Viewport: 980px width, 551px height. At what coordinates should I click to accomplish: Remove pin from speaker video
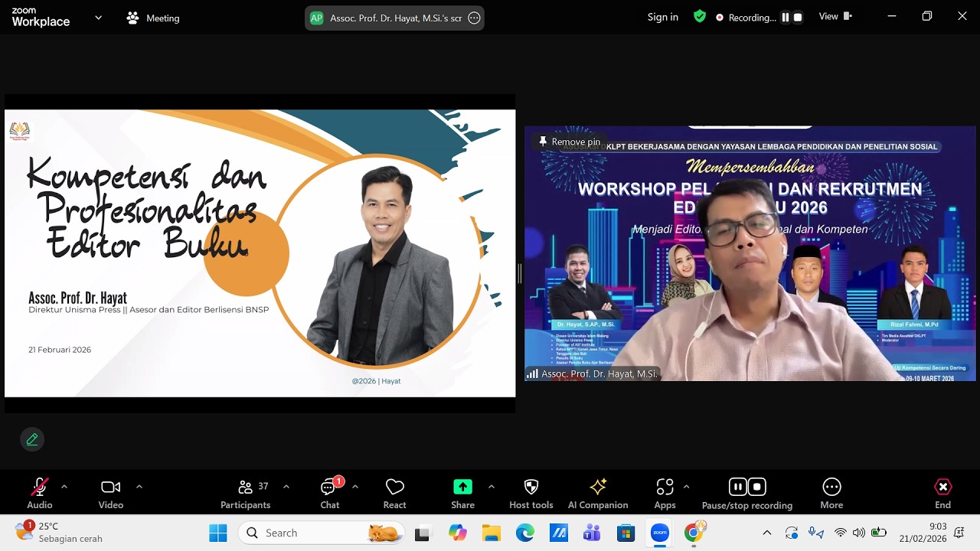tap(570, 142)
